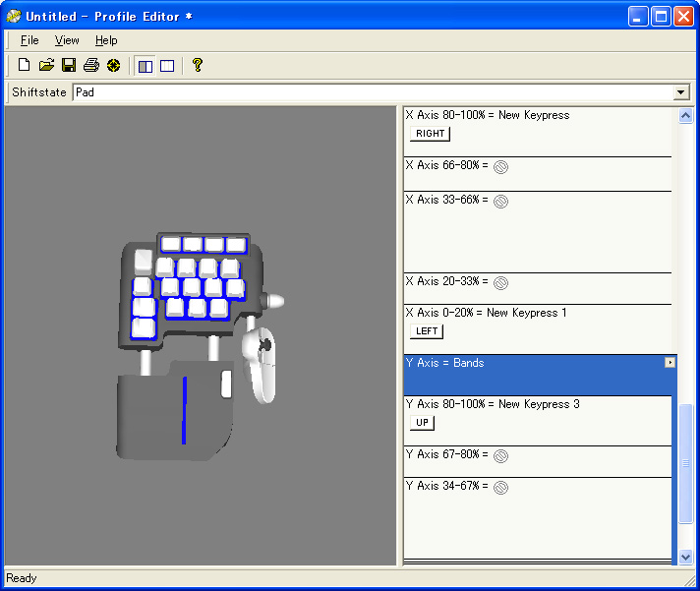700x591 pixels.
Task: Select 'Y Axis 80-100% = New Keypress 3' text
Action: pos(493,404)
